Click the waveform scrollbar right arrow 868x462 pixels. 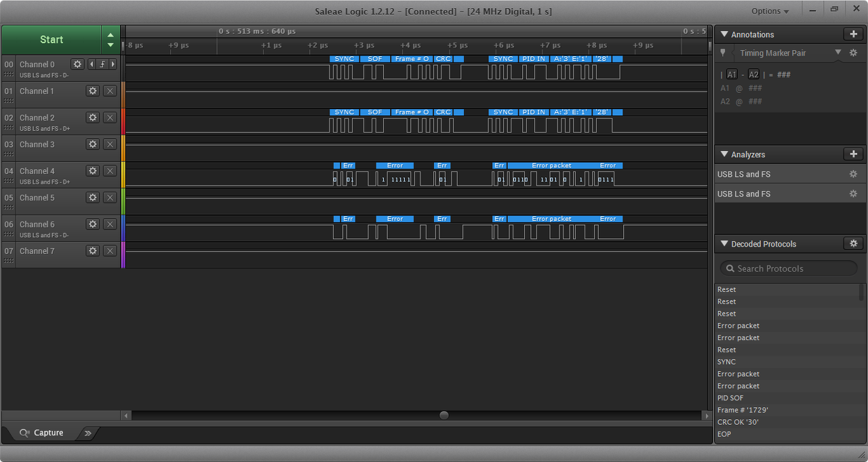[x=706, y=415]
